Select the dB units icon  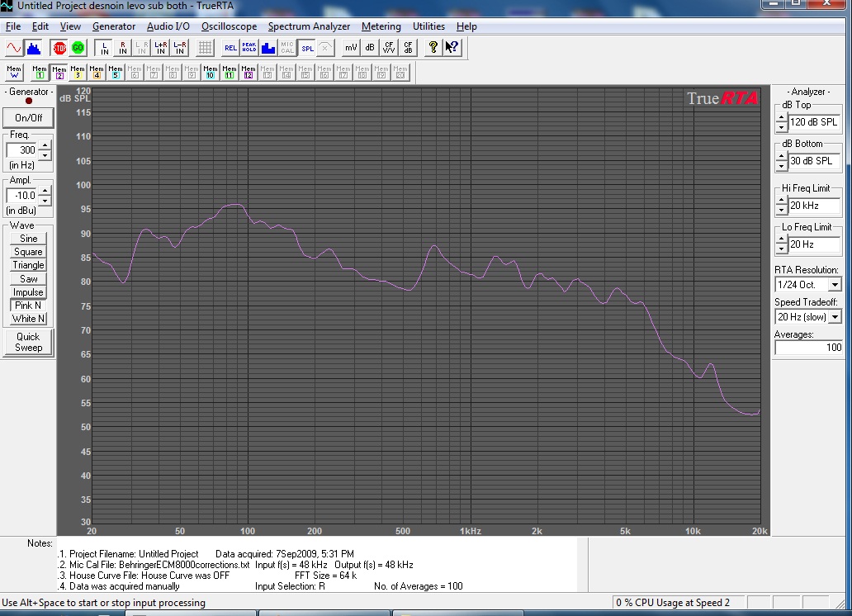click(370, 48)
